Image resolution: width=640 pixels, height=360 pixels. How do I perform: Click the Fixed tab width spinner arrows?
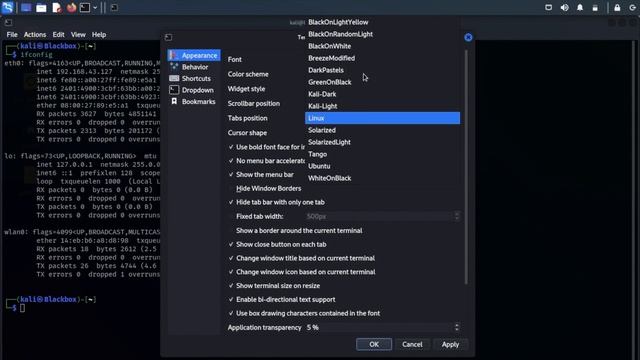tap(457, 216)
